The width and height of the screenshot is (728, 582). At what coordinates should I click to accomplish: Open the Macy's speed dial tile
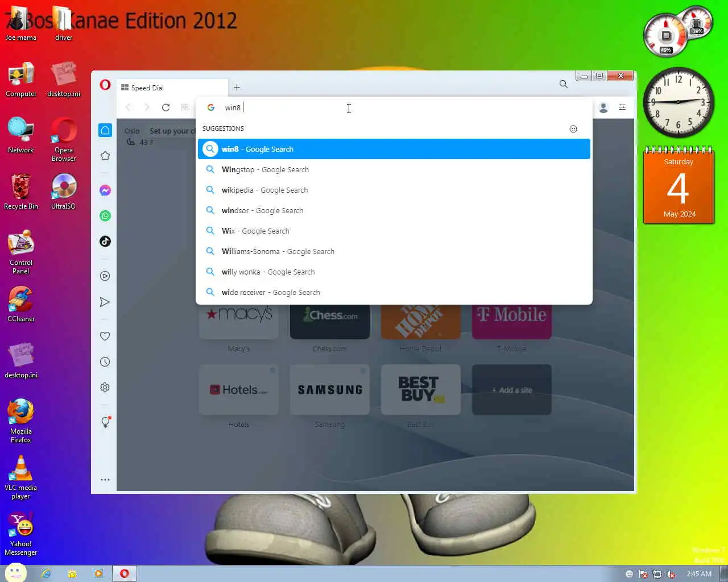(x=239, y=321)
